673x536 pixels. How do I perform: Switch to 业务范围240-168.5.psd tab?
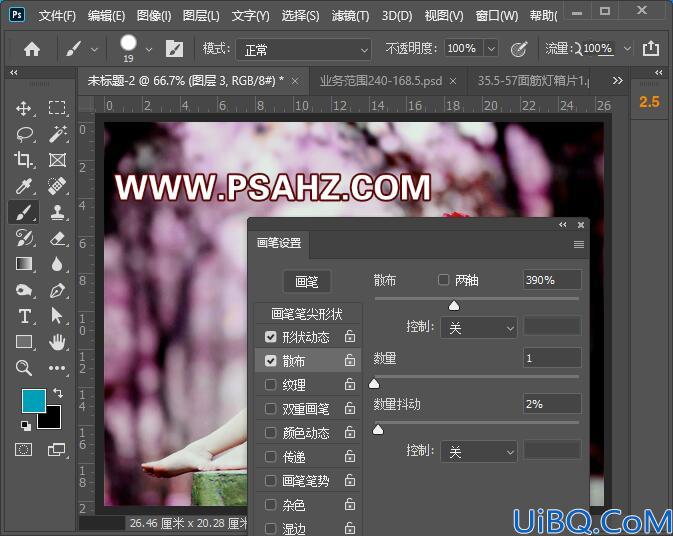click(381, 81)
